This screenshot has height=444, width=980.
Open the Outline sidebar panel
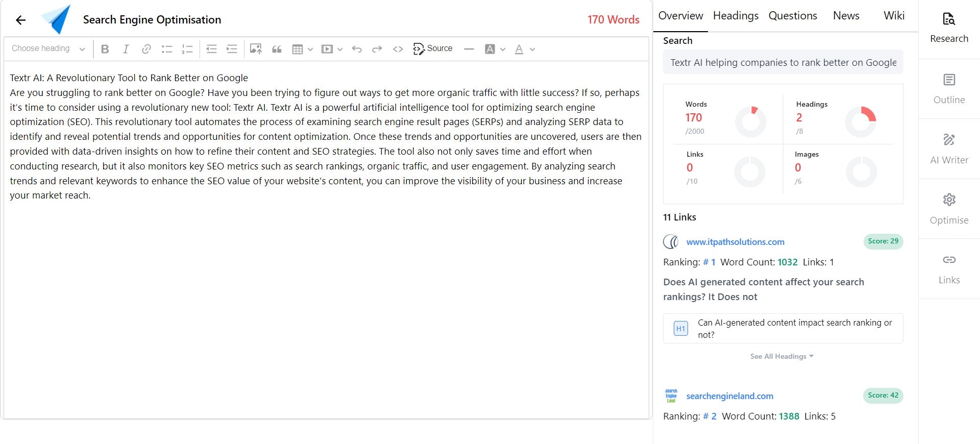click(949, 89)
